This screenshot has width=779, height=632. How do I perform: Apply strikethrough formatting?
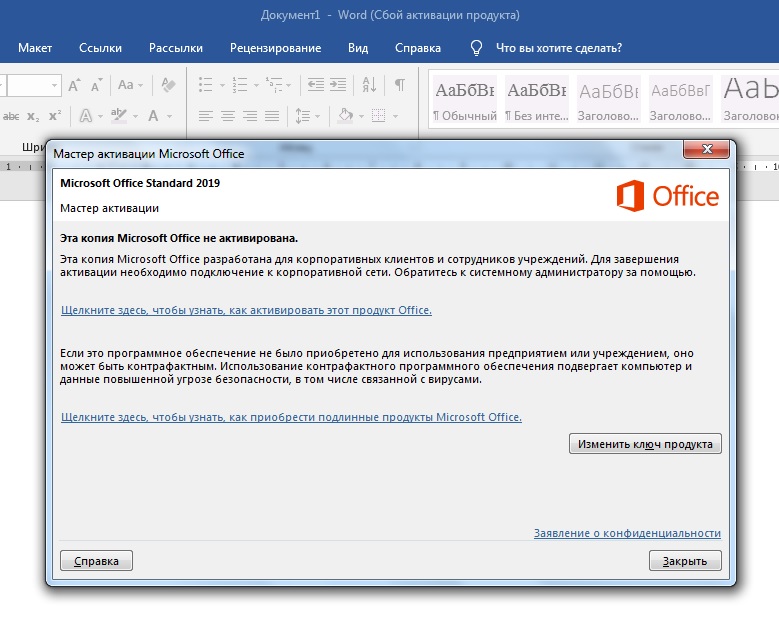(9, 116)
